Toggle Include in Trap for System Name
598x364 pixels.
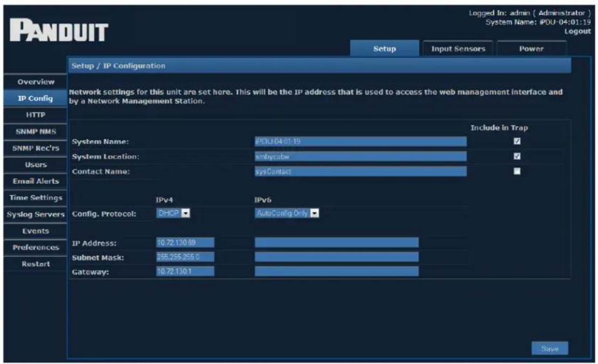(x=517, y=142)
